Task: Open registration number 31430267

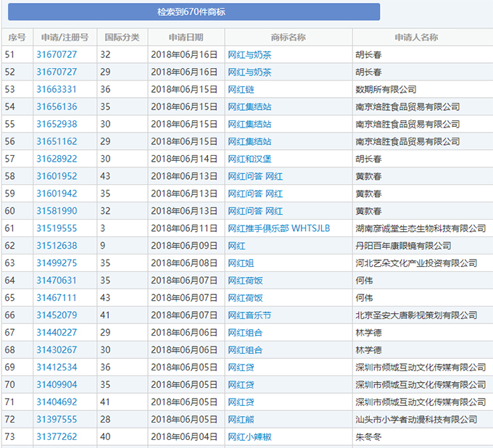Action: pyautogui.click(x=57, y=349)
